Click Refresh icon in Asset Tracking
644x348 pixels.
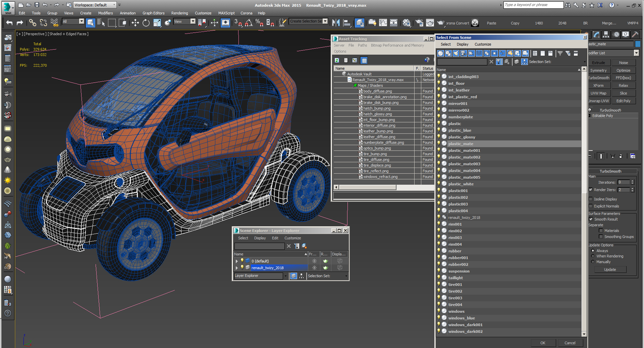[336, 60]
